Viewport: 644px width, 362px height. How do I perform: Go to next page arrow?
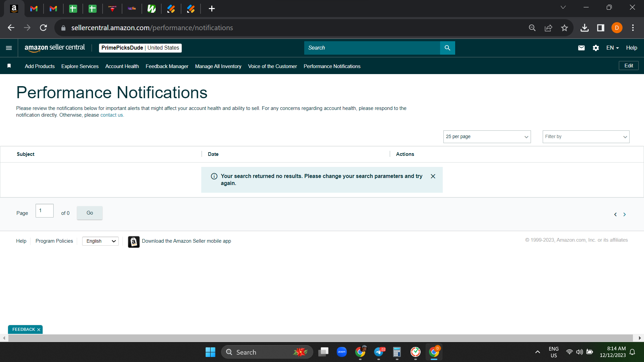point(625,215)
